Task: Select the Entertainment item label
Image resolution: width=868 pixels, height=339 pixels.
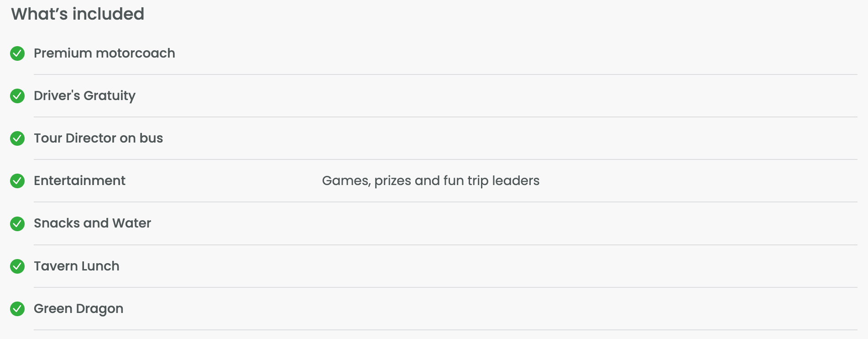Action: point(80,181)
